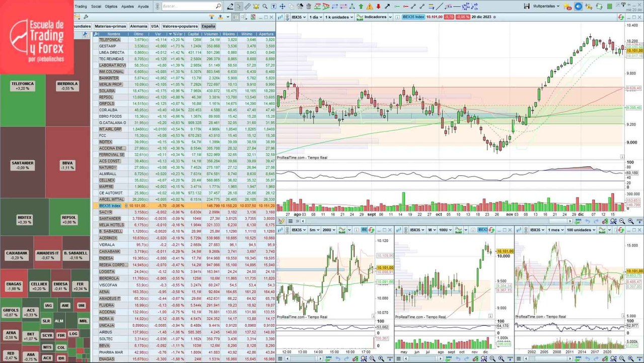Viewport: 644px width, 363px height.
Task: Insert the yellow warning triangle marker
Action: coord(370,7)
